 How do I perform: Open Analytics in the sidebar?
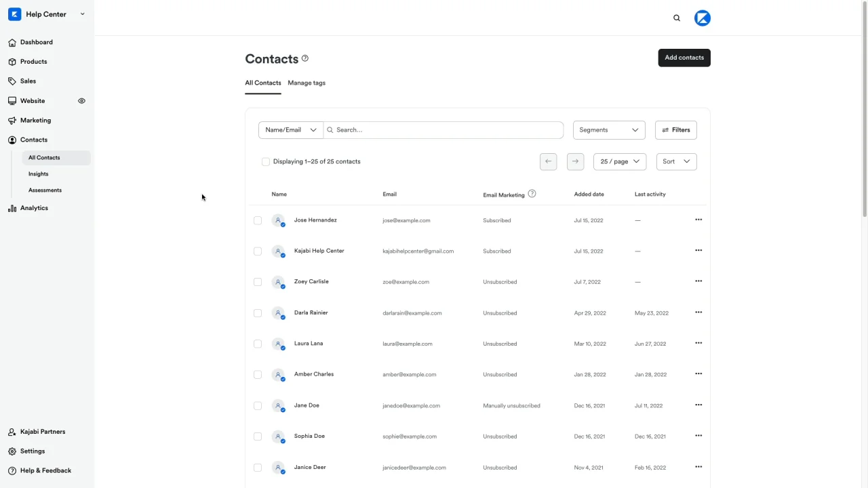(34, 208)
